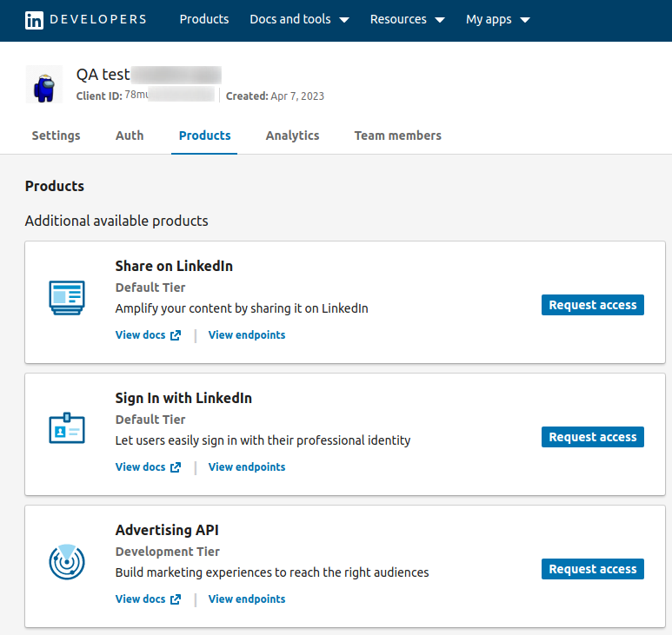
Task: Click Default Tier label under Sign In with LinkedIn
Action: click(150, 420)
